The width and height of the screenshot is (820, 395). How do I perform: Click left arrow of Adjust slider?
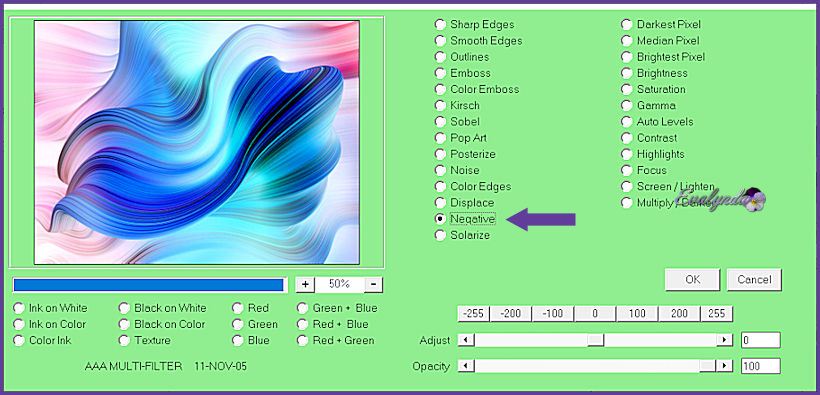click(x=466, y=340)
